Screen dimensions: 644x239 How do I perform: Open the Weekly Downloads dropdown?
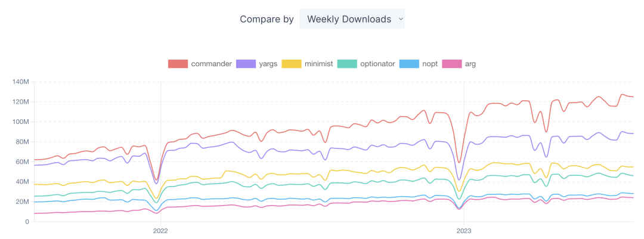(352, 19)
